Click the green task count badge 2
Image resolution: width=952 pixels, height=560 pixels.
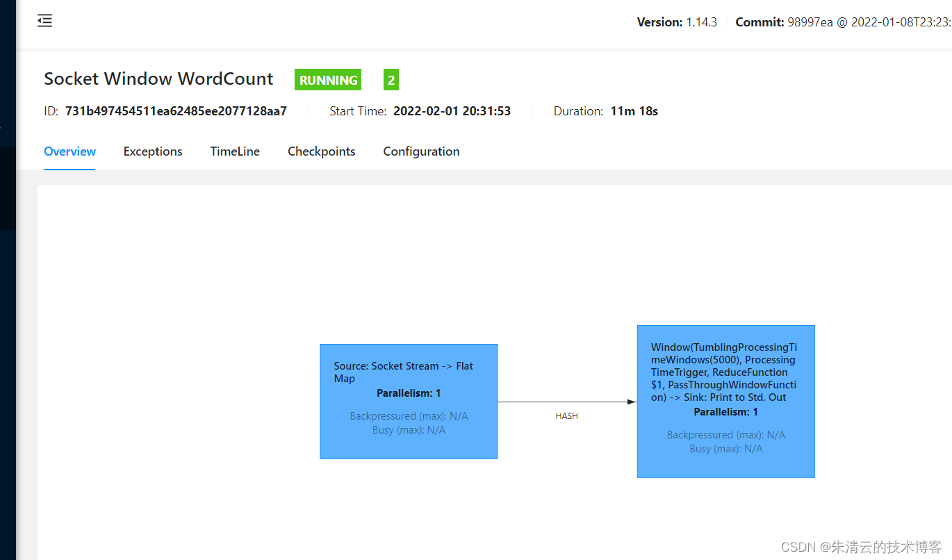[391, 80]
